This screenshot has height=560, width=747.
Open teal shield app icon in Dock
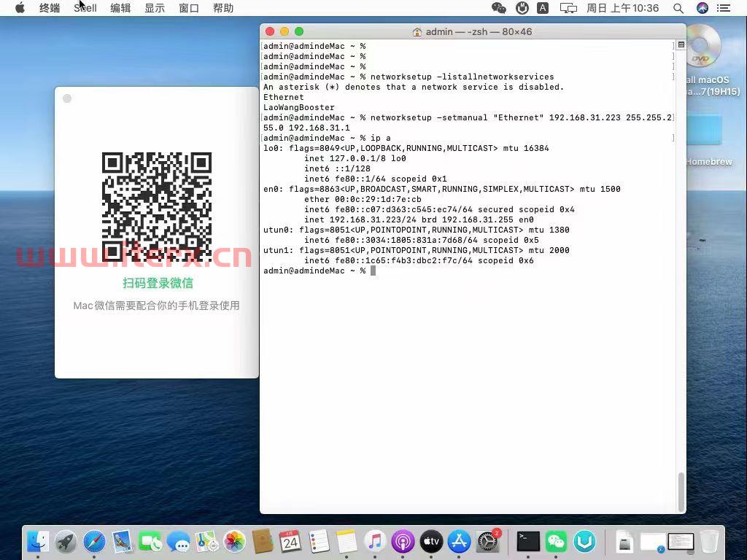(584, 542)
